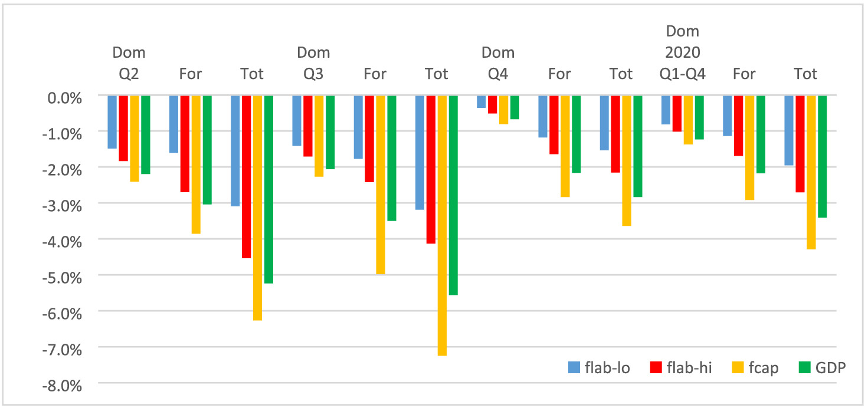Viewport: 868px width, 408px height.
Task: Click the yellow fcap legend swatch
Action: click(x=737, y=368)
